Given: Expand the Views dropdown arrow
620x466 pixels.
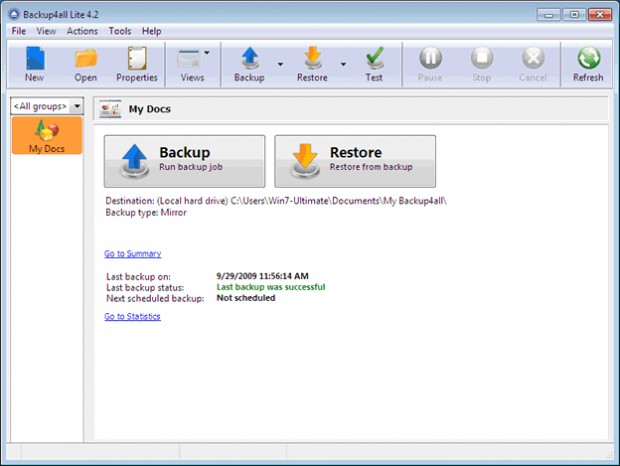Looking at the screenshot, I should point(207,53).
